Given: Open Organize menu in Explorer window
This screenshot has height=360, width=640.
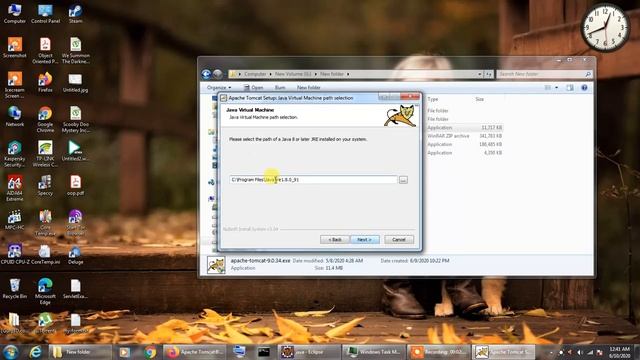Looking at the screenshot, I should coord(219,88).
